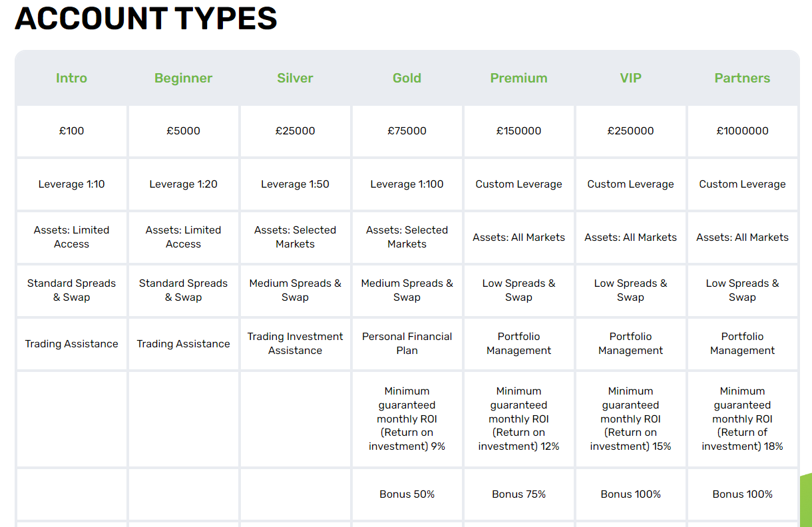Click the Bonus 75% cell
The image size is (812, 527).
point(518,494)
